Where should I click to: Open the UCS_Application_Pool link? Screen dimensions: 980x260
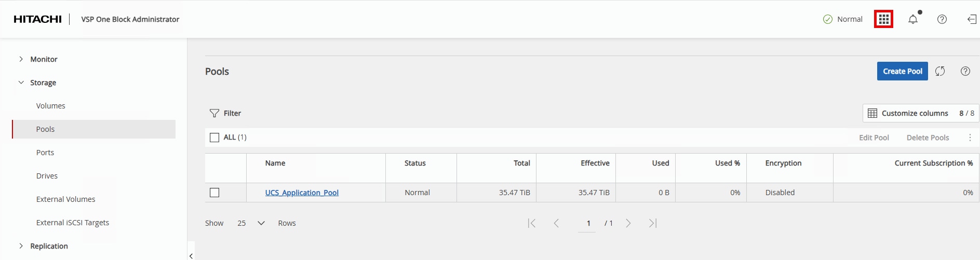point(302,193)
